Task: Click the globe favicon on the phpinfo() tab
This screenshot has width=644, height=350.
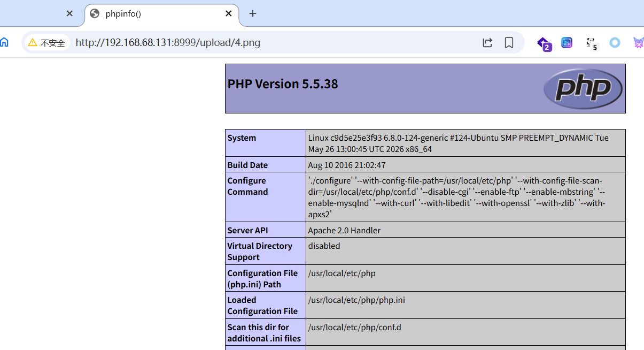Action: pyautogui.click(x=95, y=14)
